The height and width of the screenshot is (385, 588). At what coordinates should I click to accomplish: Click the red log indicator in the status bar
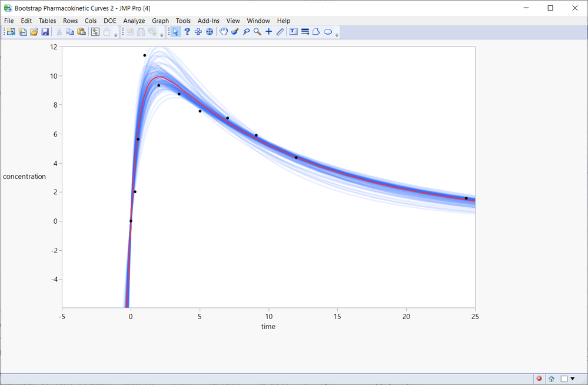(539, 379)
